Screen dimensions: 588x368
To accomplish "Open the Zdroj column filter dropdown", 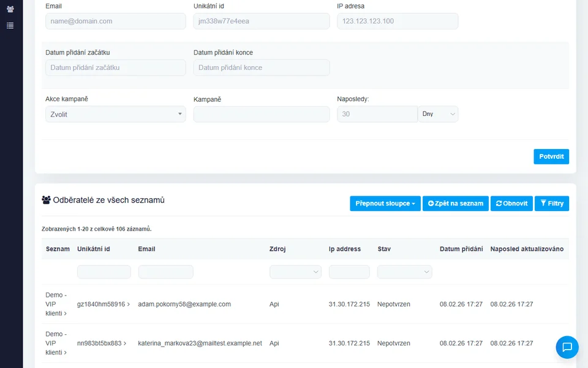I will [295, 272].
